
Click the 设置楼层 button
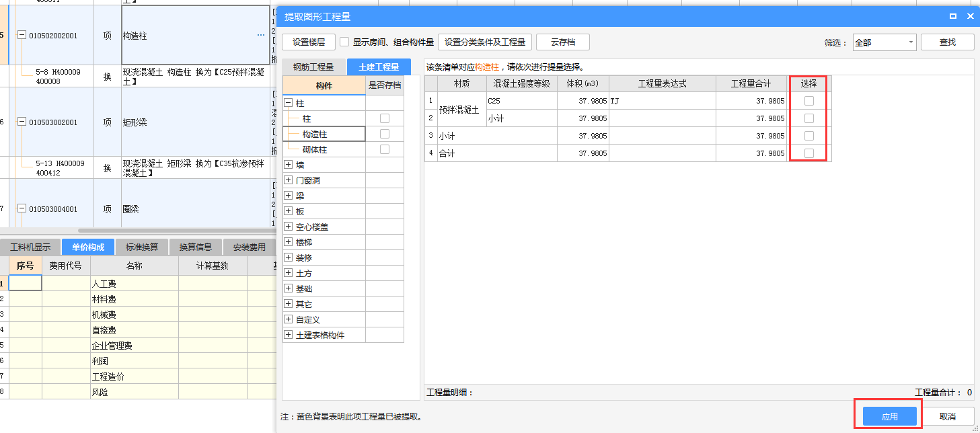coord(309,42)
